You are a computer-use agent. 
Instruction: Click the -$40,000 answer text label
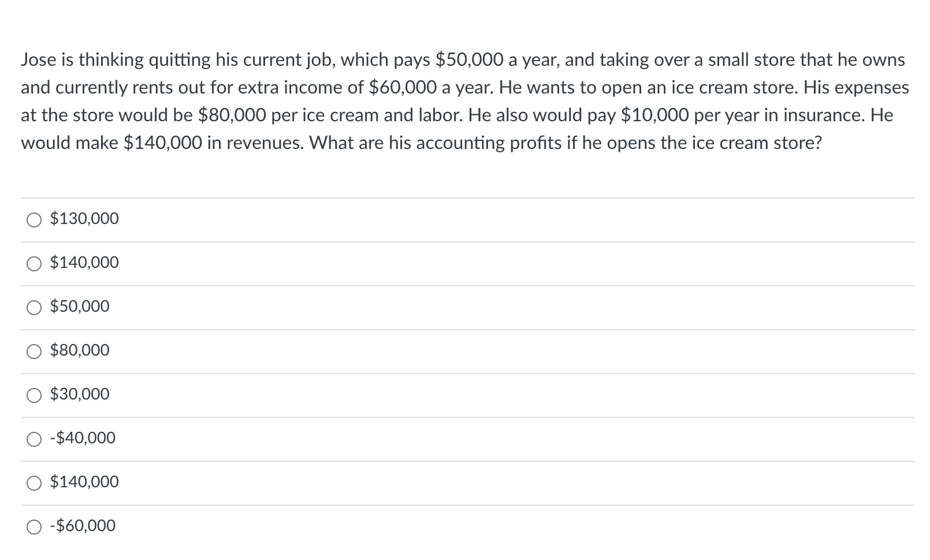[x=82, y=439]
